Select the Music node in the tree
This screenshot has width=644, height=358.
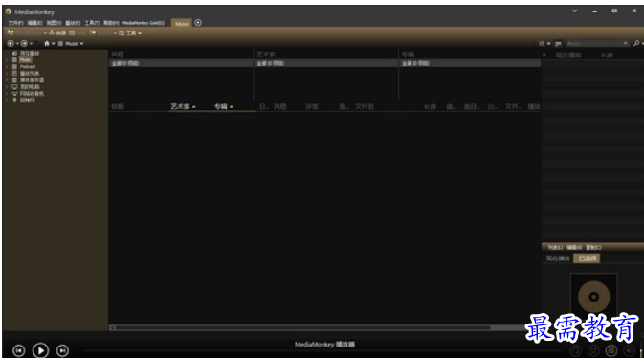coord(25,60)
